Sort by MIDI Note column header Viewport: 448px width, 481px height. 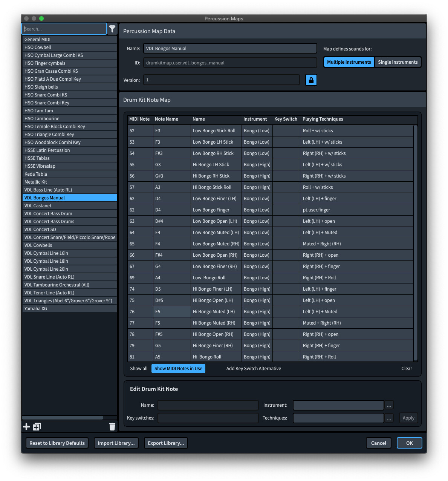tap(139, 119)
